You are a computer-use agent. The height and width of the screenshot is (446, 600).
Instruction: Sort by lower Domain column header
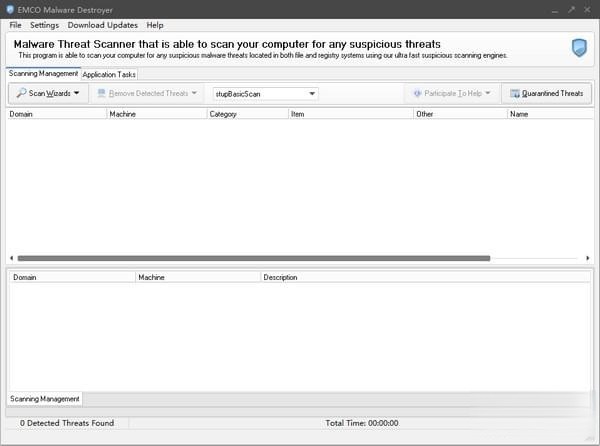72,277
